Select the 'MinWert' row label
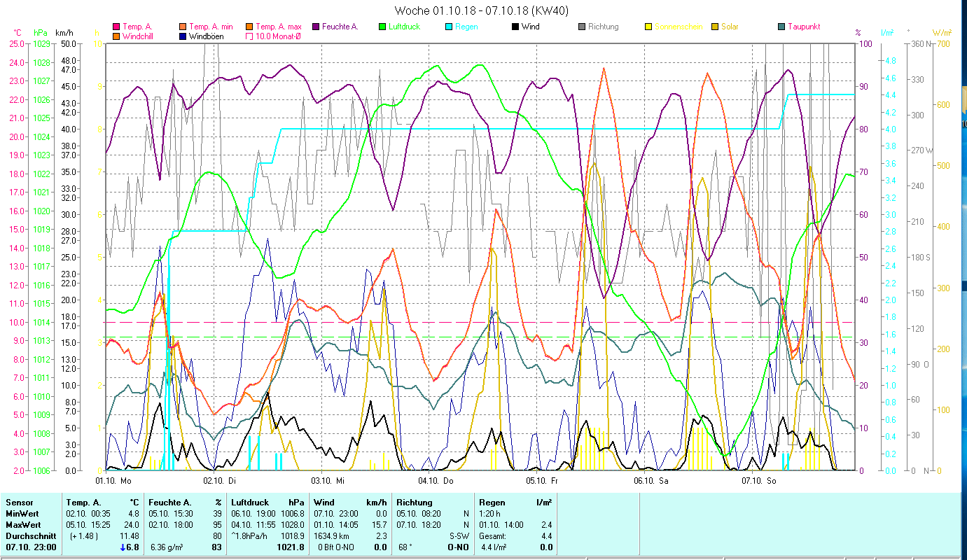Viewport: 967px width, 560px height. pyautogui.click(x=22, y=514)
